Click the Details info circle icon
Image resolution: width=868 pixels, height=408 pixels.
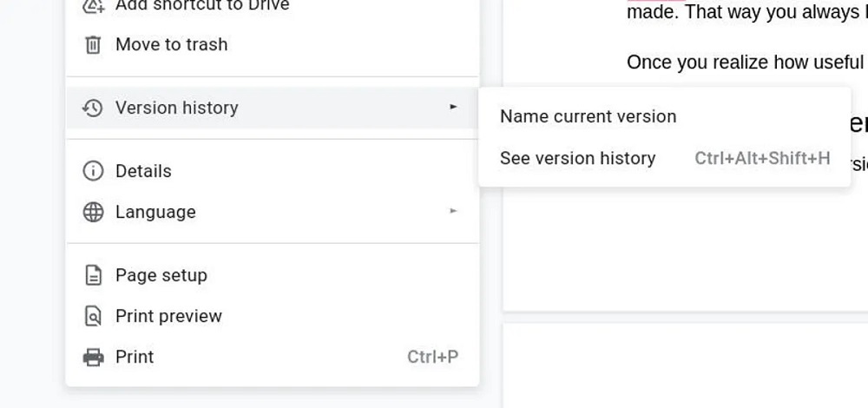pos(93,171)
